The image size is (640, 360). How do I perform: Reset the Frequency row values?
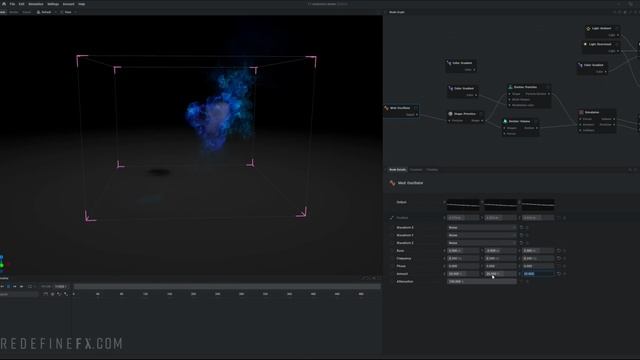coord(559,258)
